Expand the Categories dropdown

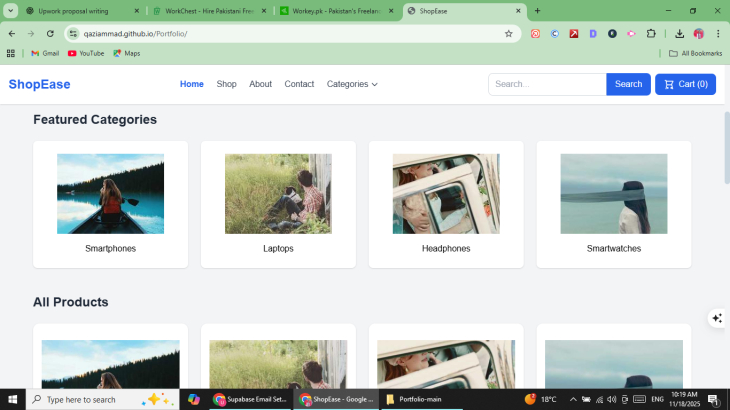(352, 84)
